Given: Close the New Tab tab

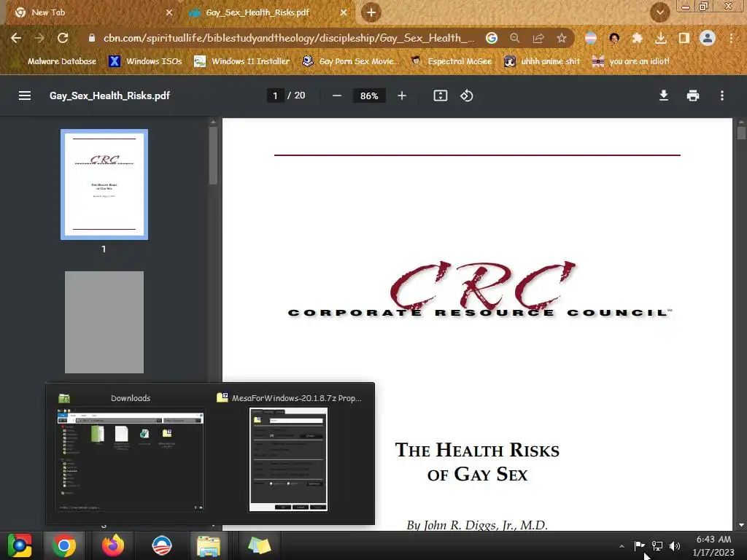Looking at the screenshot, I should [169, 12].
